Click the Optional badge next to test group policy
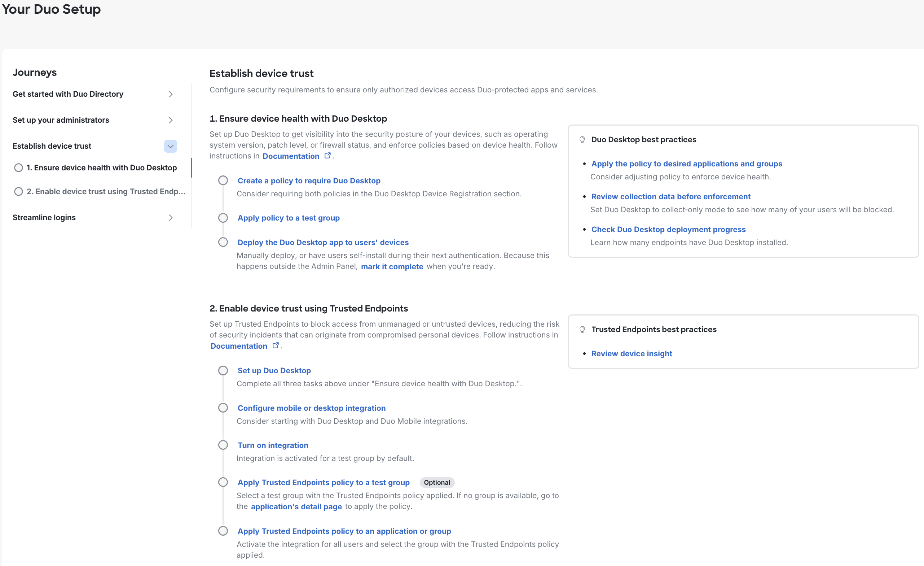Screen dimensions: 924x566 (x=436, y=482)
